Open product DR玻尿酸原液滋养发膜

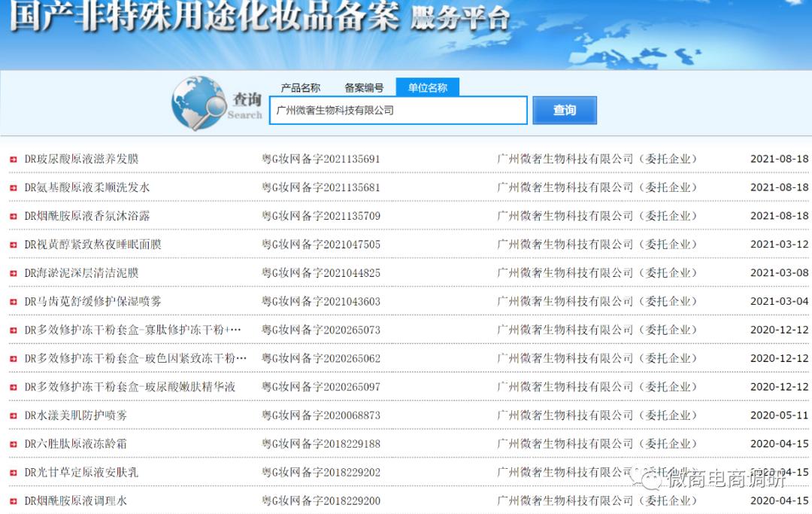point(82,159)
